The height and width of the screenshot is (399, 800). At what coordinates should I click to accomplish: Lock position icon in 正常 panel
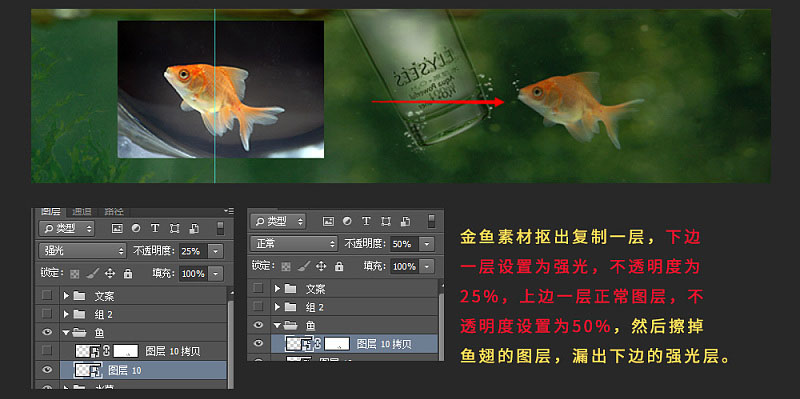coord(321,266)
